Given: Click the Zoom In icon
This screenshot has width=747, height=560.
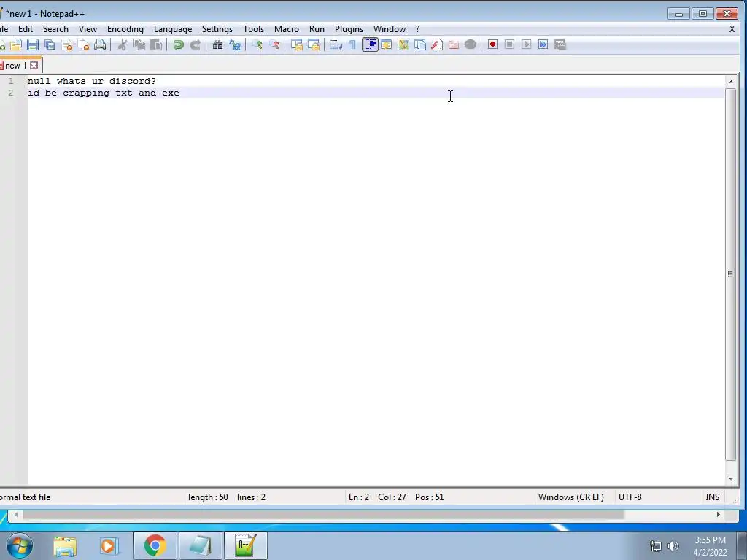Looking at the screenshot, I should [258, 44].
